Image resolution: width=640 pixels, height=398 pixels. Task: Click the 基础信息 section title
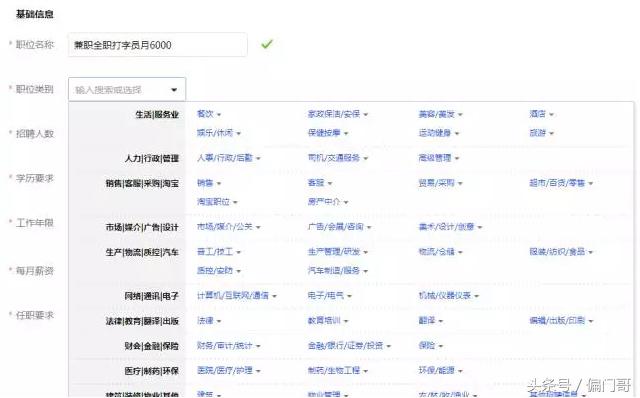(34, 14)
